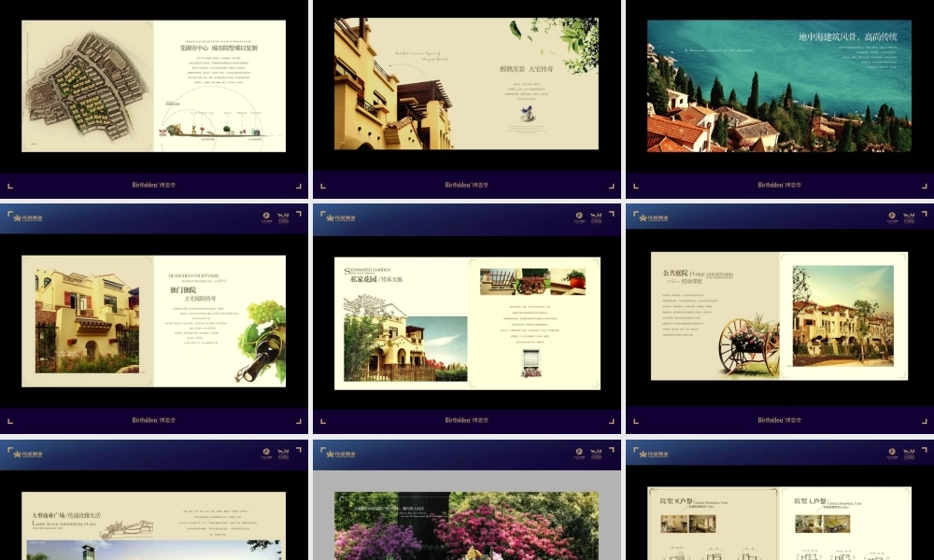
Task: Open the Mediterranean coast sea view slide
Action: [x=779, y=86]
